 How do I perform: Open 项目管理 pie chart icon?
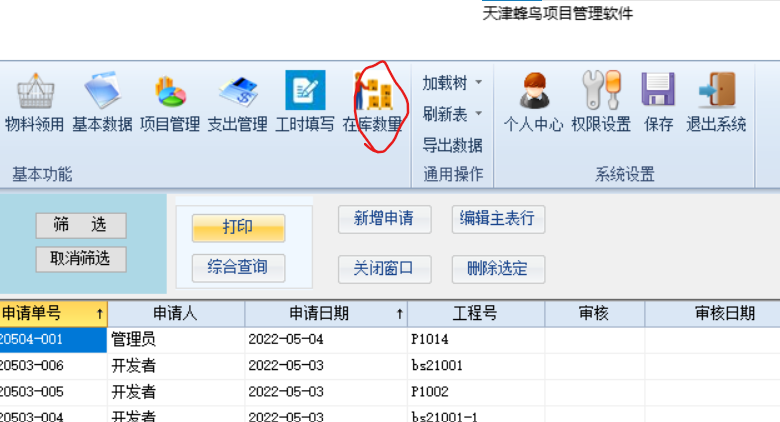coord(170,91)
